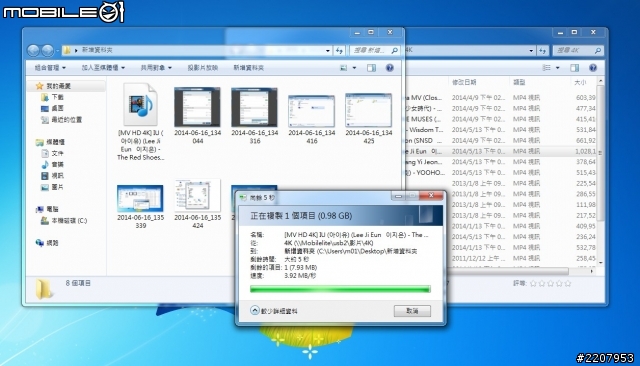Screen dimensions: 640x366
Task: Open 圖片 library
Action: pos(57,187)
